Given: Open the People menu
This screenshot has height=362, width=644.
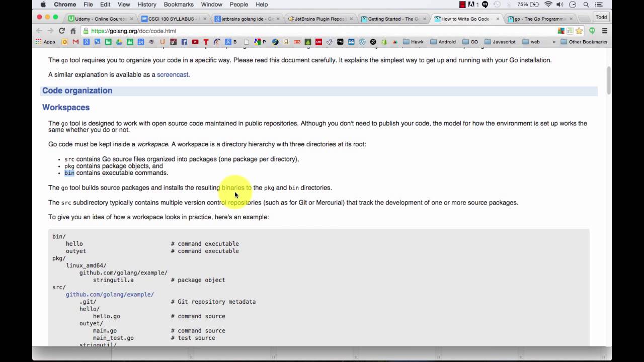Looking at the screenshot, I should coord(238,5).
